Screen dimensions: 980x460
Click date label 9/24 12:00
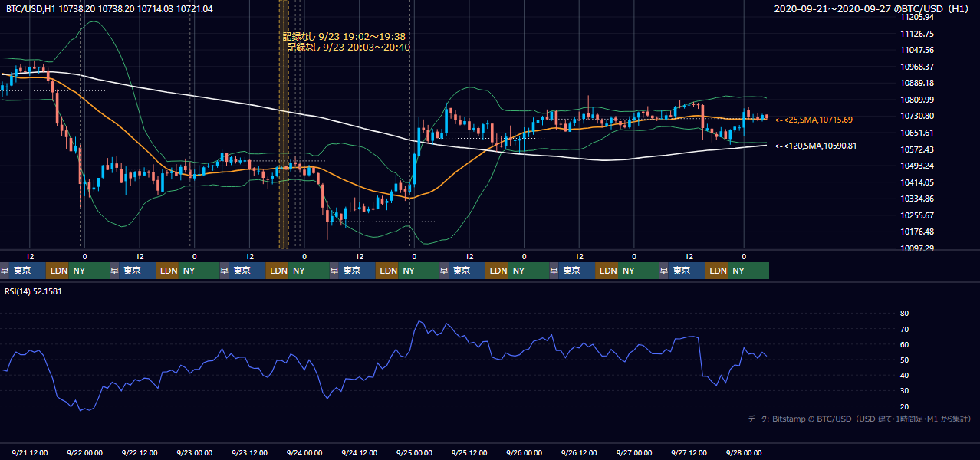pyautogui.click(x=360, y=452)
